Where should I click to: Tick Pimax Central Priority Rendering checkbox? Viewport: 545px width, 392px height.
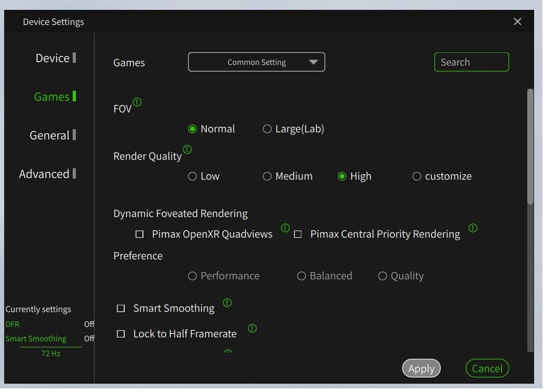coord(298,234)
